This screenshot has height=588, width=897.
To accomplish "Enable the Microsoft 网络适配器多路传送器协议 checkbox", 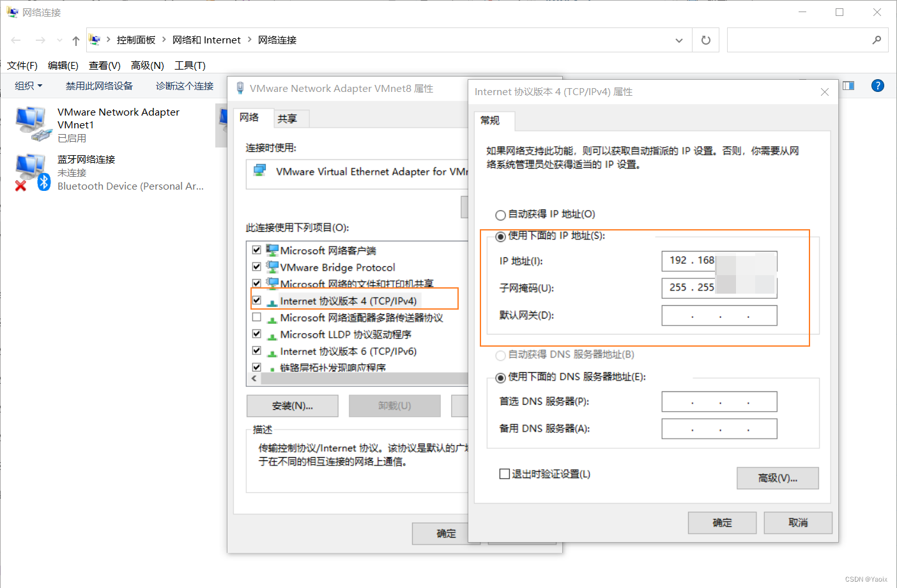I will coord(257,317).
